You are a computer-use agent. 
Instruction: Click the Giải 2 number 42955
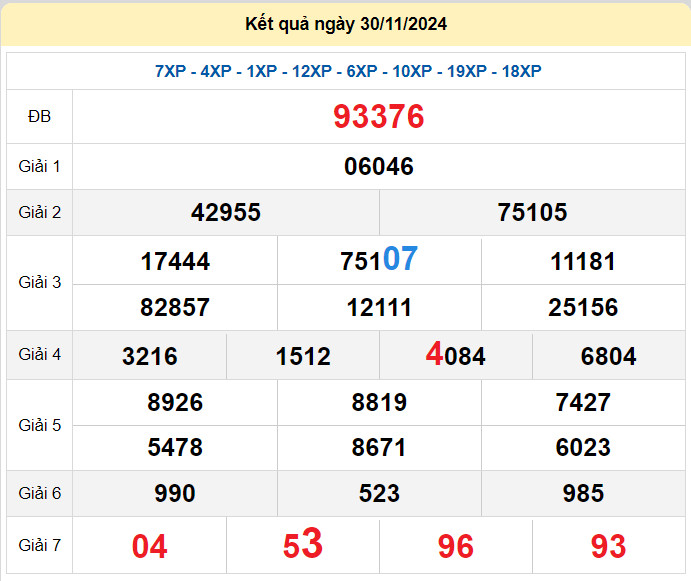(226, 212)
